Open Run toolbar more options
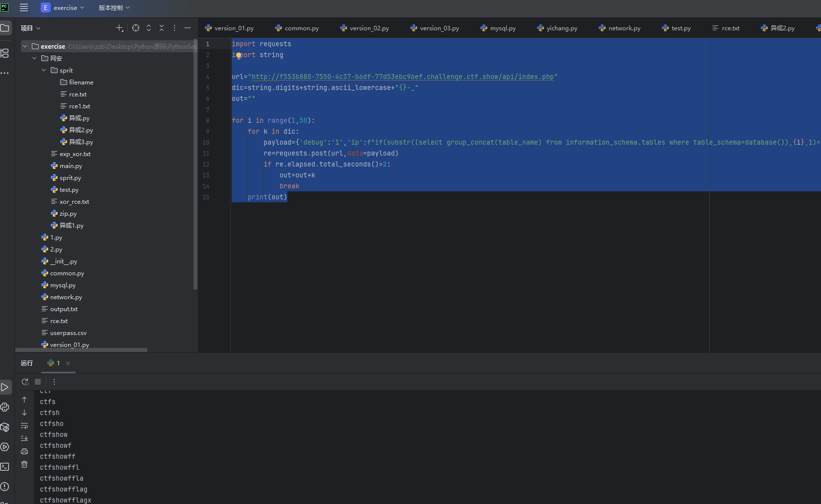The height and width of the screenshot is (504, 821). [x=54, y=382]
